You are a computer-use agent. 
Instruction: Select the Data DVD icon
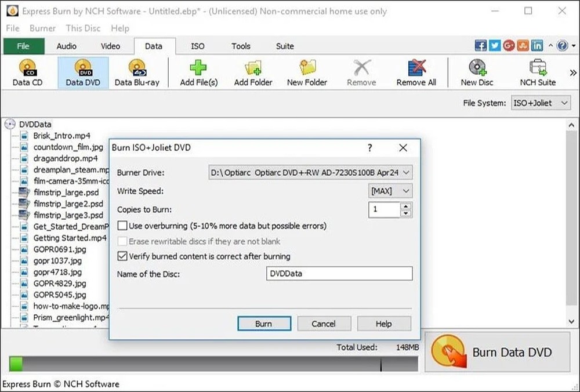point(81,71)
